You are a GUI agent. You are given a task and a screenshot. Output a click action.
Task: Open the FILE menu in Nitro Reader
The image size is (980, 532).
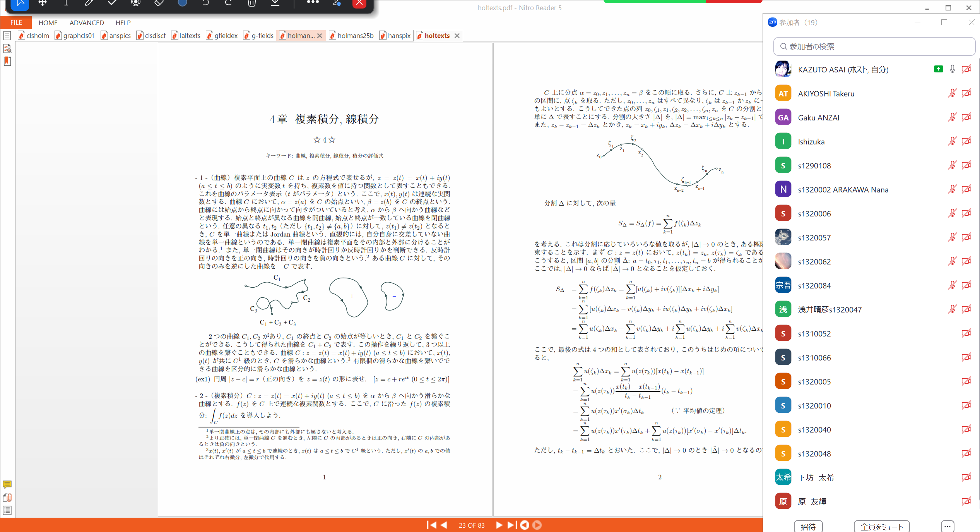[15, 22]
